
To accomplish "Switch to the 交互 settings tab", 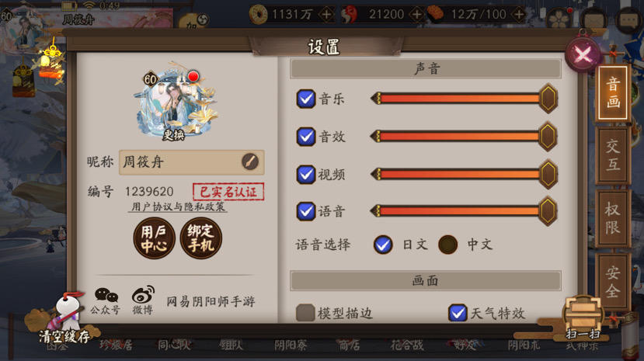I will (613, 155).
